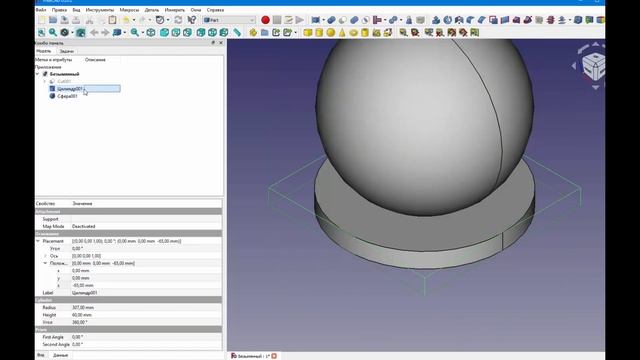Click the Save document toolbar icon
The image size is (640, 360).
coord(64,20)
